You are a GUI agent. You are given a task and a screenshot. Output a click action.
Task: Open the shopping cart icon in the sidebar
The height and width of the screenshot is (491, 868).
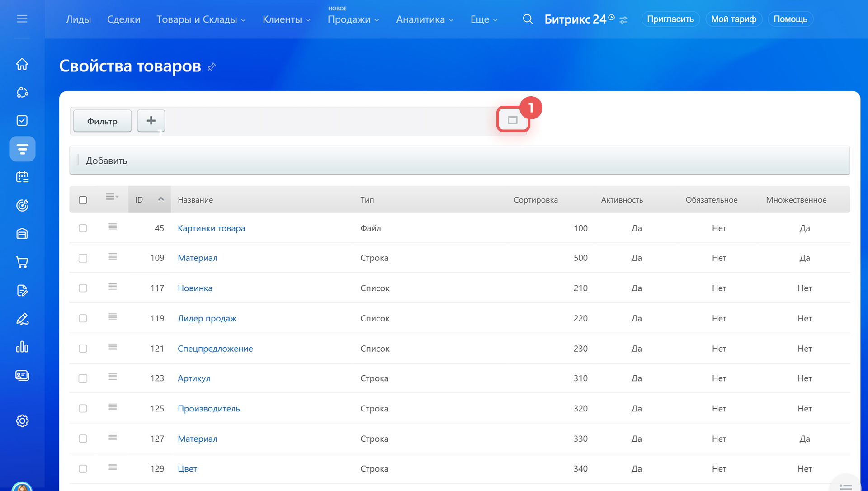[x=22, y=262]
